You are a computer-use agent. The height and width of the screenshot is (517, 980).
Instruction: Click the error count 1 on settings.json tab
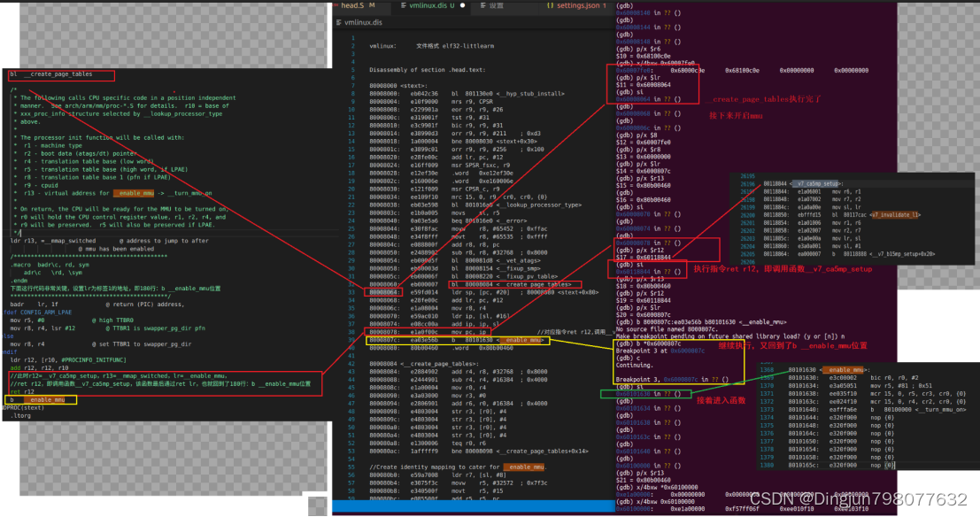coord(603,5)
